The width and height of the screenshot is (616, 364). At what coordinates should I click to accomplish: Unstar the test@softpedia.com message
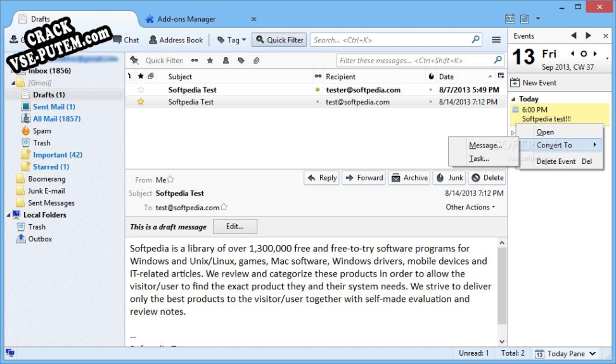tap(141, 102)
